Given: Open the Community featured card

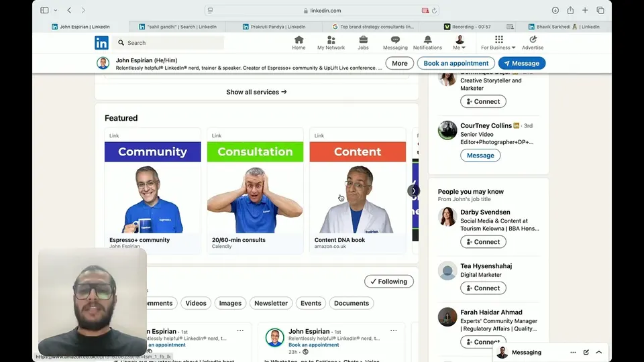Looking at the screenshot, I should [x=153, y=191].
